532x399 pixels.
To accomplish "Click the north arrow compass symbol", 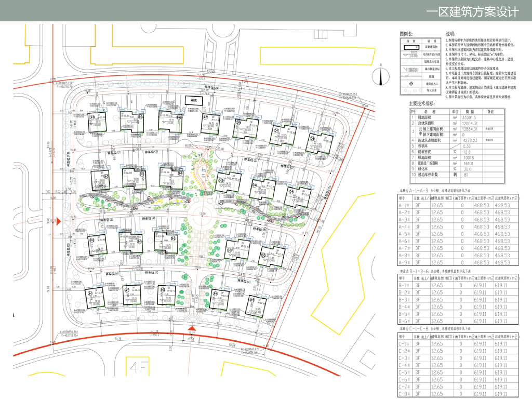I will coord(380,76).
